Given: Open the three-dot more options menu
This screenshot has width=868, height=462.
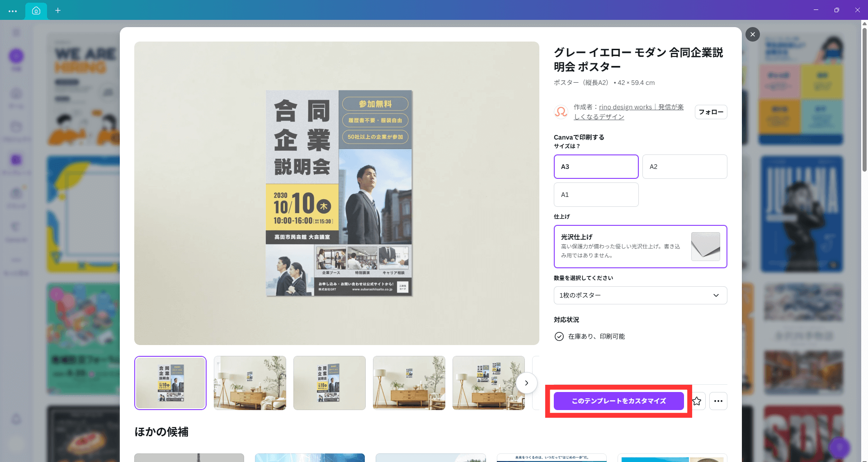Looking at the screenshot, I should [x=718, y=401].
